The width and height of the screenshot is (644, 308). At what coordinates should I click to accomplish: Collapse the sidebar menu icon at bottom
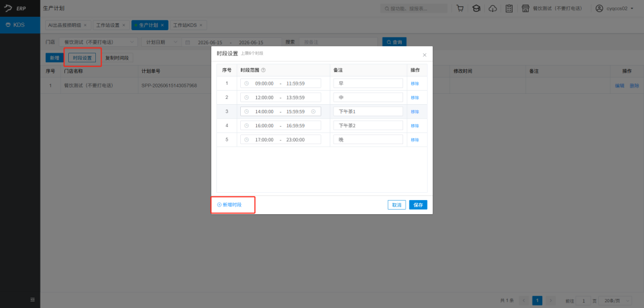32,300
